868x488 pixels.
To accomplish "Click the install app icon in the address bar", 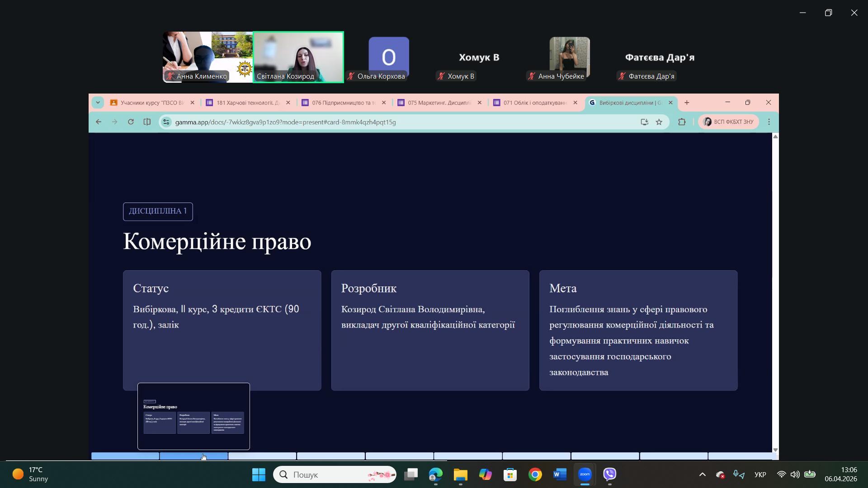I will (644, 122).
